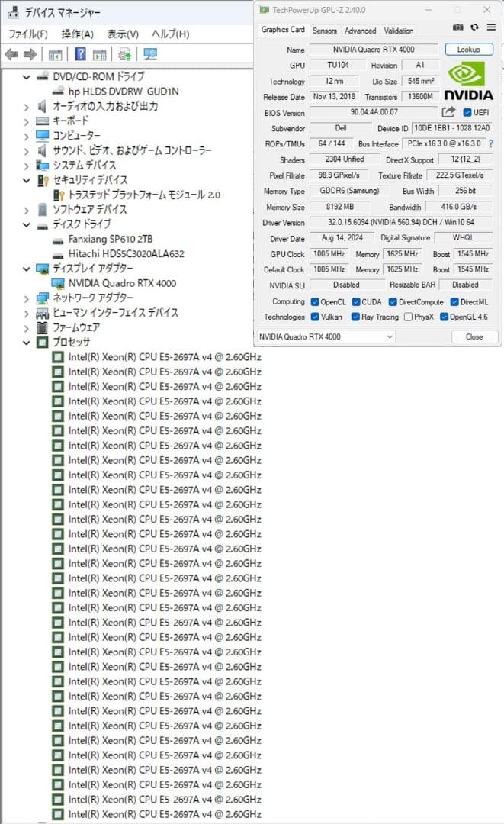Expand the オーディオの入力および出力 node

click(26, 107)
